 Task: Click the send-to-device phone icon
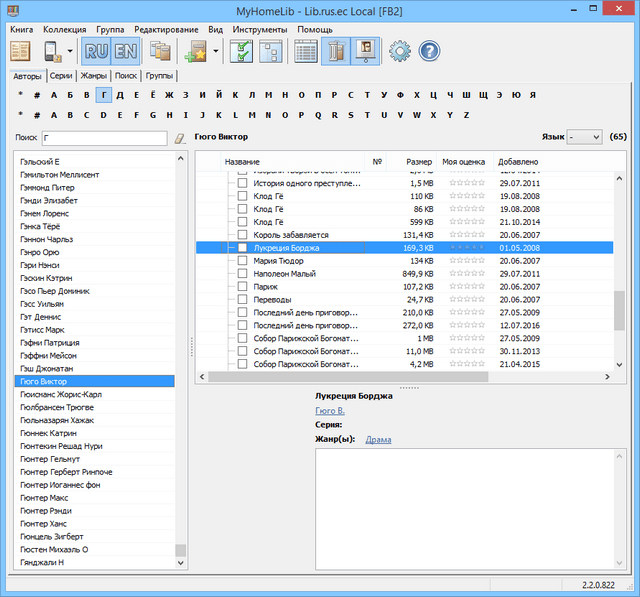click(54, 50)
